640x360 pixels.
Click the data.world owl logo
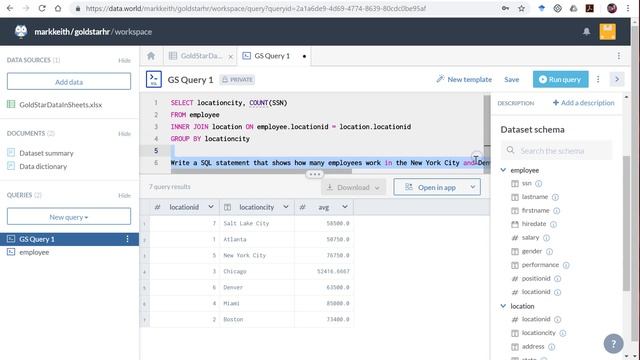click(21, 31)
